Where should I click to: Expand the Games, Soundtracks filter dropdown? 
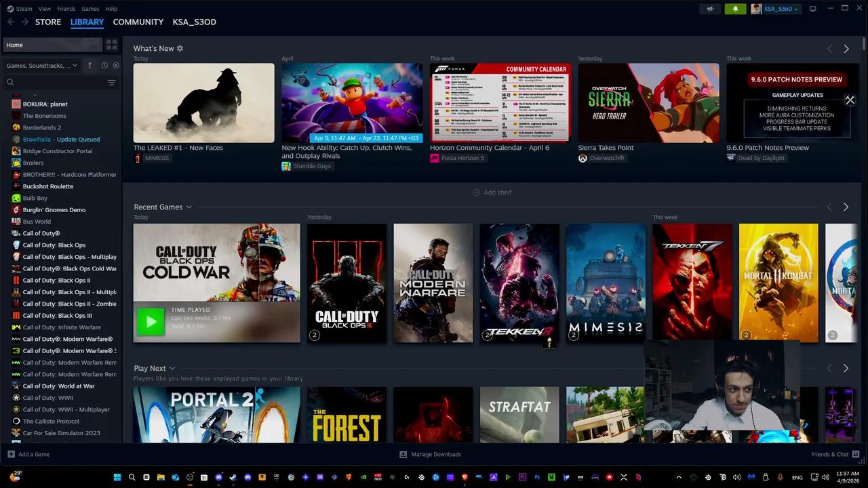(x=42, y=66)
